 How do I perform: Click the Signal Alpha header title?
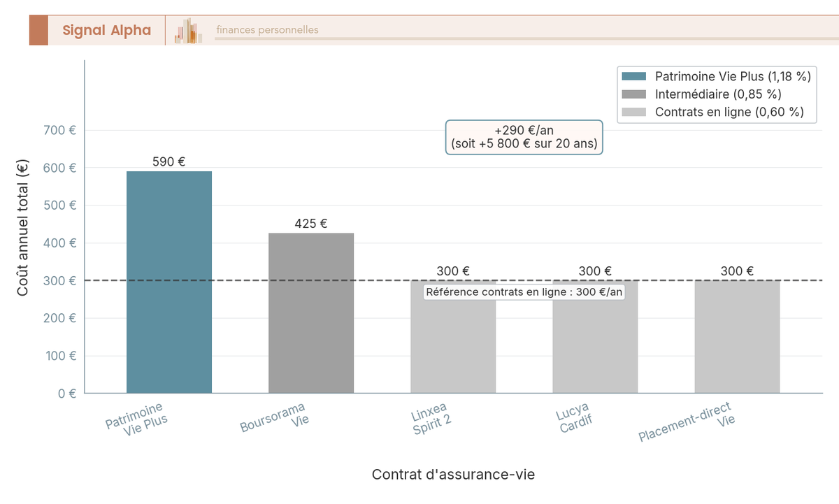[x=106, y=30]
